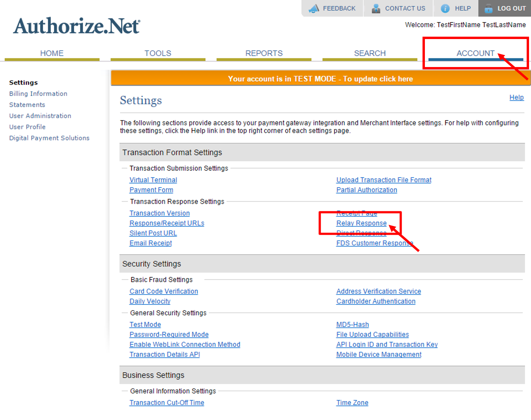
Task: Click the Help link above Settings
Action: tap(517, 97)
